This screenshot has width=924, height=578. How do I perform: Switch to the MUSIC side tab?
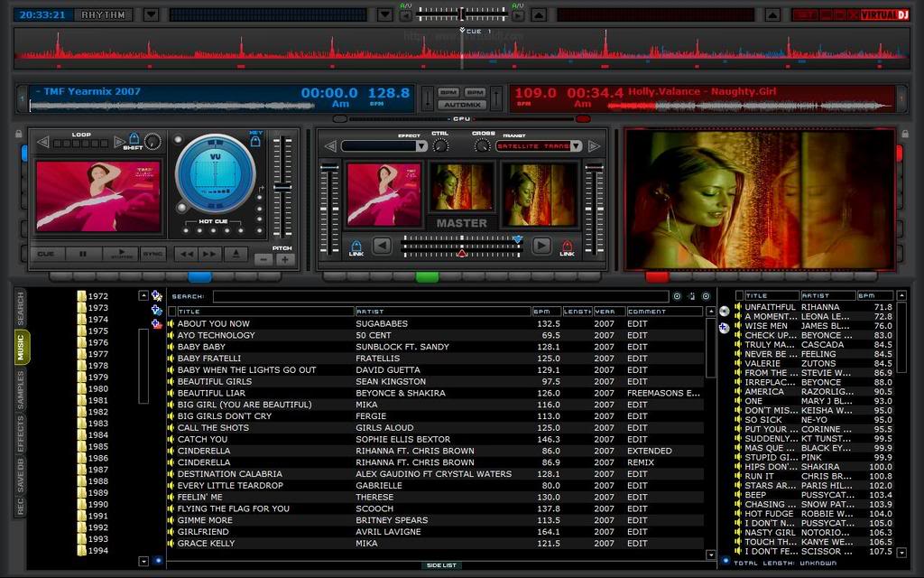tap(21, 348)
